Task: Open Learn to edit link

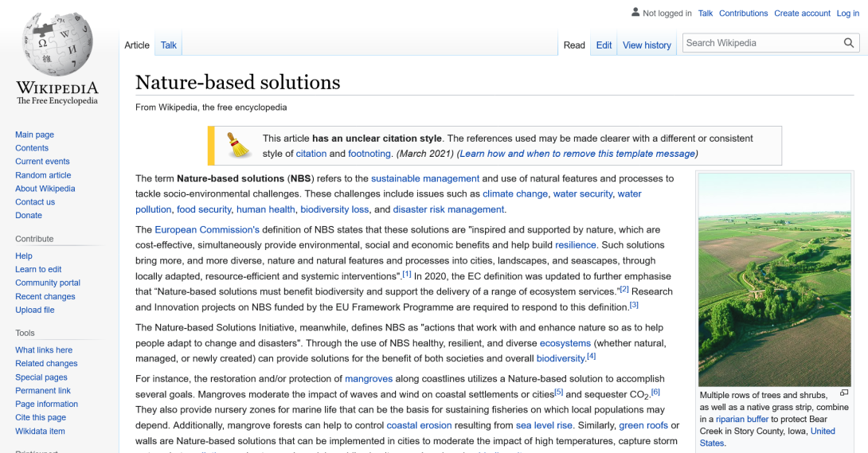Action: tap(38, 269)
